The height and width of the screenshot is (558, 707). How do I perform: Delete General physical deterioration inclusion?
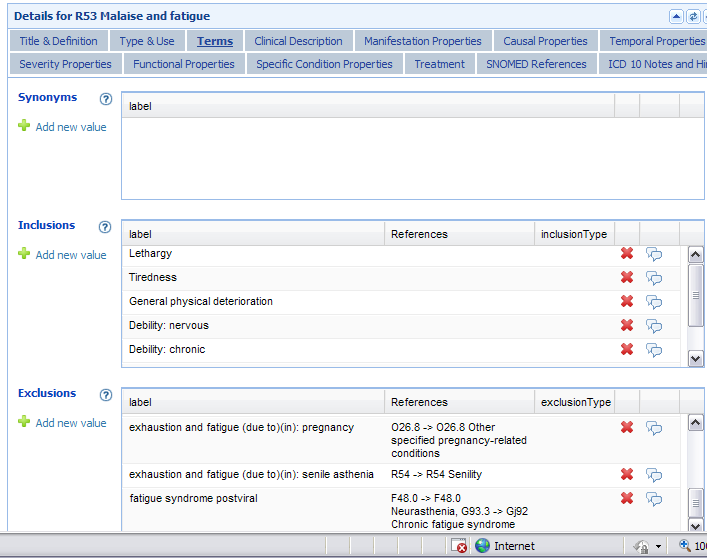pos(627,301)
